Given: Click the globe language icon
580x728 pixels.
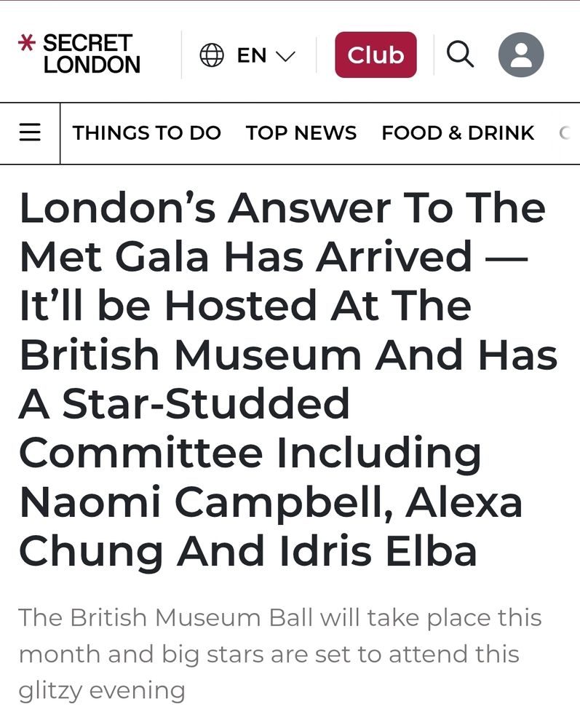Looking at the screenshot, I should (212, 55).
